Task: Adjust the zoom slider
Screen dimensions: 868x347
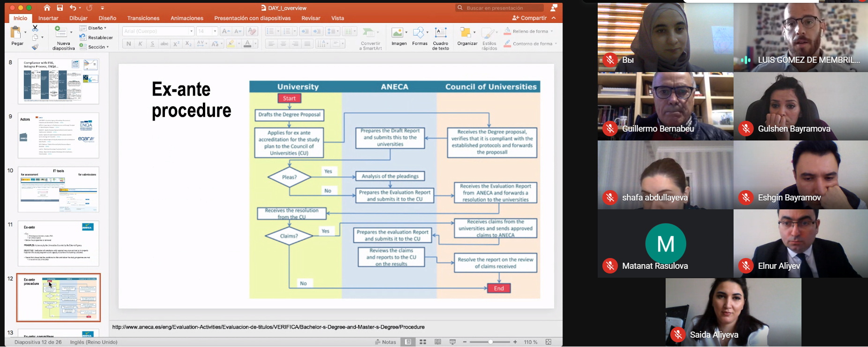Action: pyautogui.click(x=490, y=342)
